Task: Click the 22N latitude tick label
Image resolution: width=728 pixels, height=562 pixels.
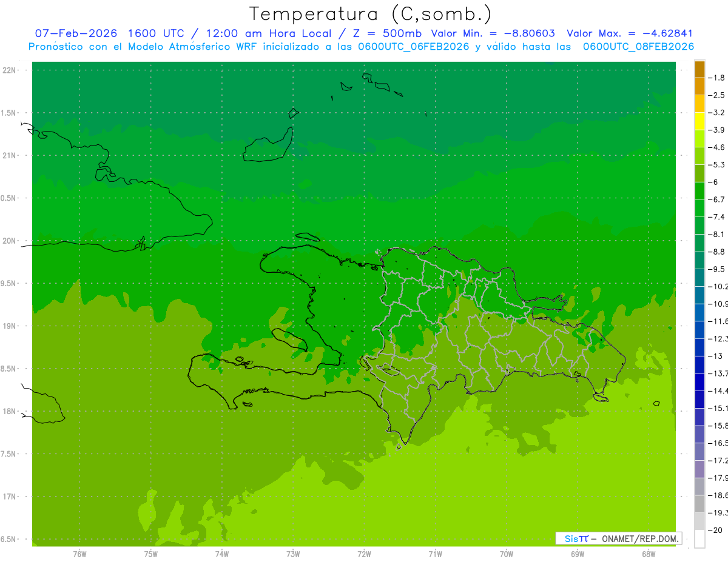Action: 9,70
